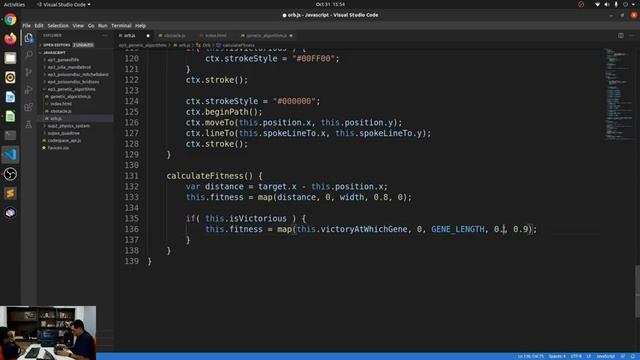Open the Help menu
640x360 pixels.
(140, 26)
